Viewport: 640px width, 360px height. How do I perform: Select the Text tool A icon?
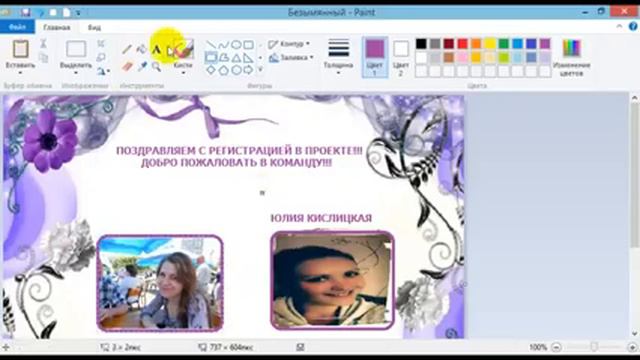(156, 50)
